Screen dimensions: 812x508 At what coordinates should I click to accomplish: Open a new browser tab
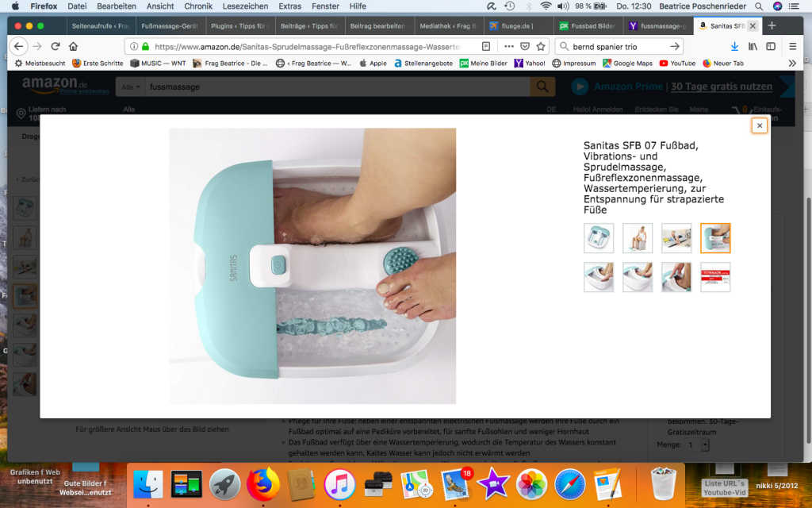coord(772,25)
